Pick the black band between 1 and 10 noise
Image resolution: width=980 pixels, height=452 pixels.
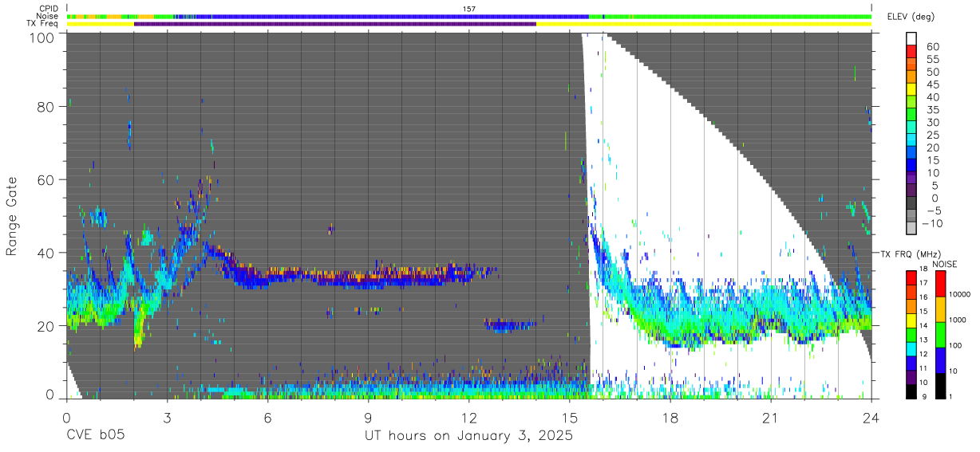pyautogui.click(x=941, y=384)
